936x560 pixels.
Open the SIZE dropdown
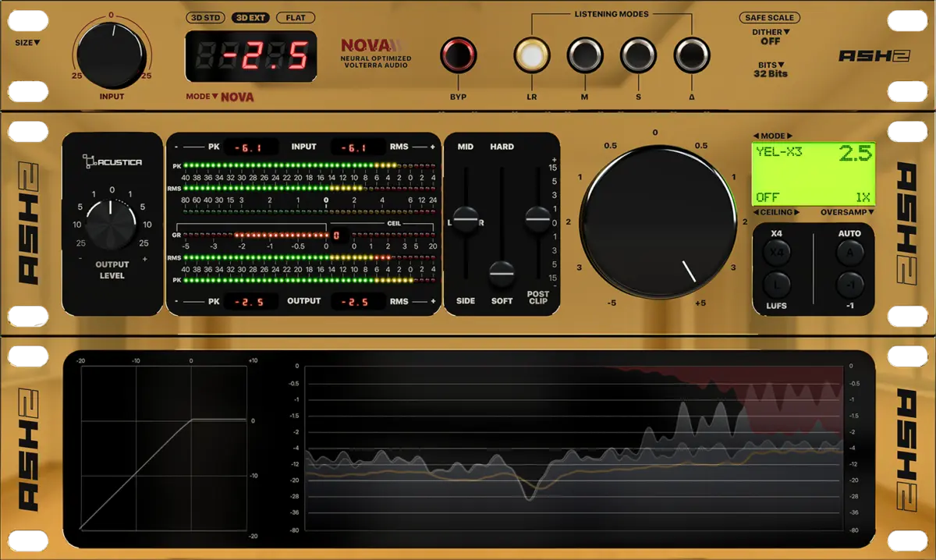point(27,43)
